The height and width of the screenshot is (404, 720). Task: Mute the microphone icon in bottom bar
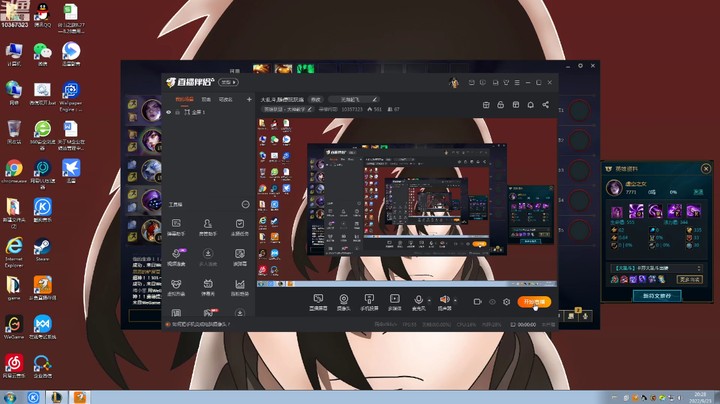418,300
